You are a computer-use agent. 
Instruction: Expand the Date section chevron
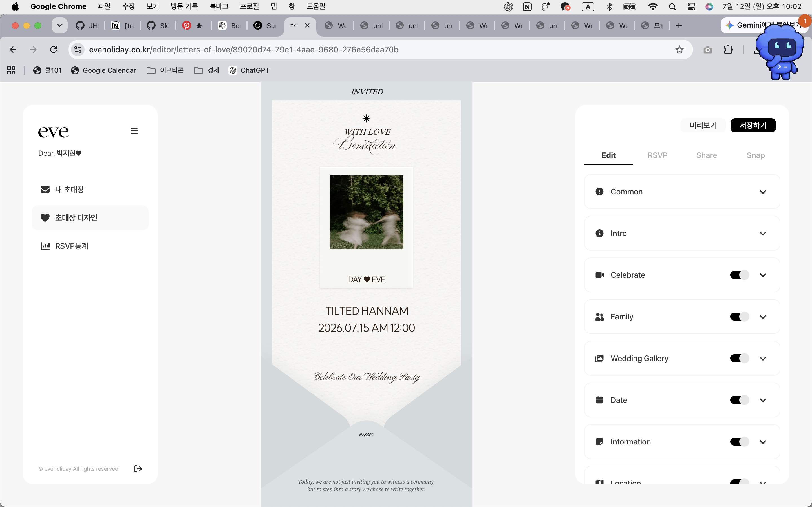[x=763, y=400]
